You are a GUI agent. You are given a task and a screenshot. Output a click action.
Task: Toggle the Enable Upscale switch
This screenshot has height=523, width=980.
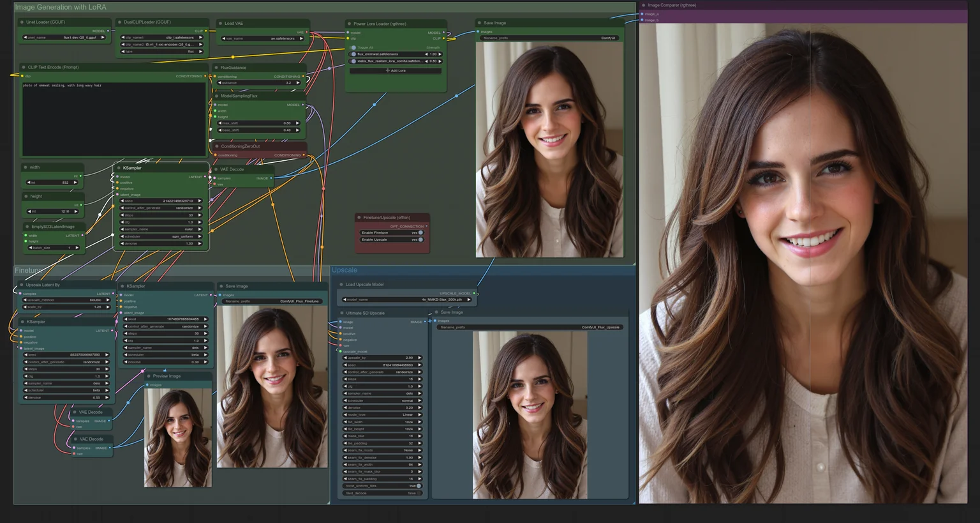coord(420,239)
